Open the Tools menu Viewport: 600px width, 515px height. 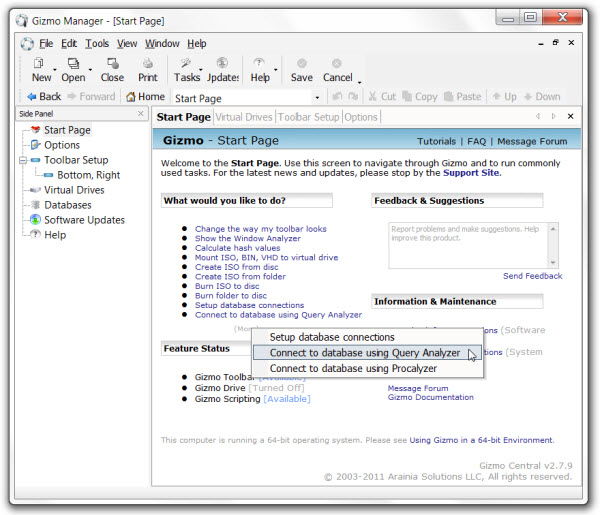pyautogui.click(x=97, y=44)
